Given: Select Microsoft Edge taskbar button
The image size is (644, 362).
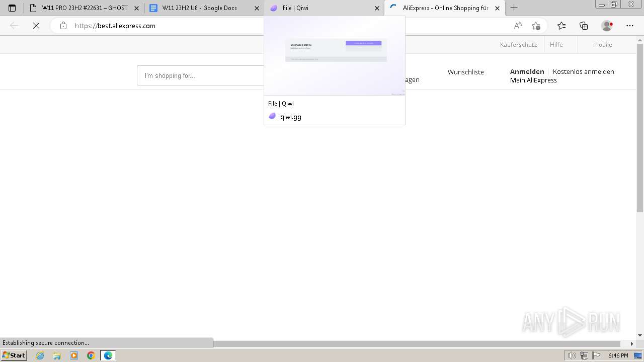Looking at the screenshot, I should 108,355.
